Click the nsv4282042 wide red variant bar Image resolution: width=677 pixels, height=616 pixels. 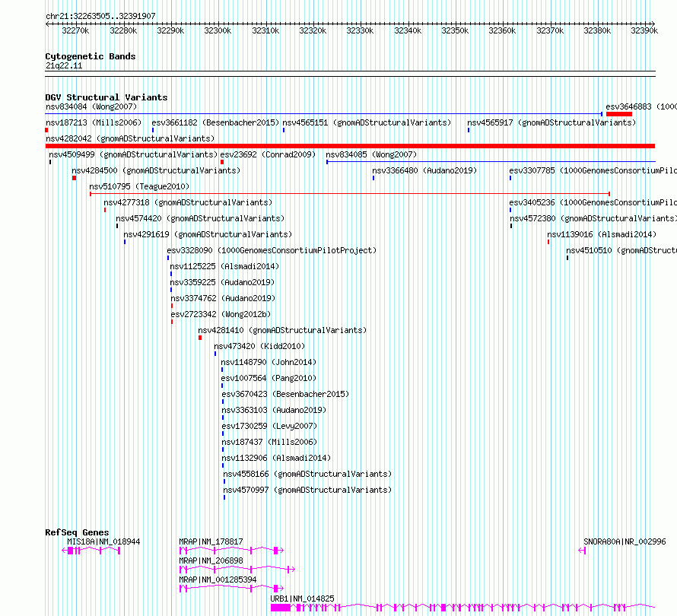(x=350, y=146)
